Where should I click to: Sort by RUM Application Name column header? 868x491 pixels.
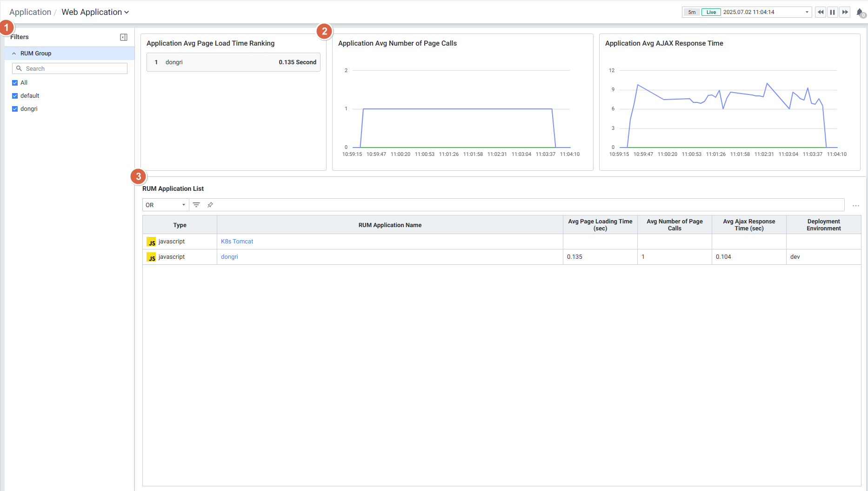(x=390, y=225)
